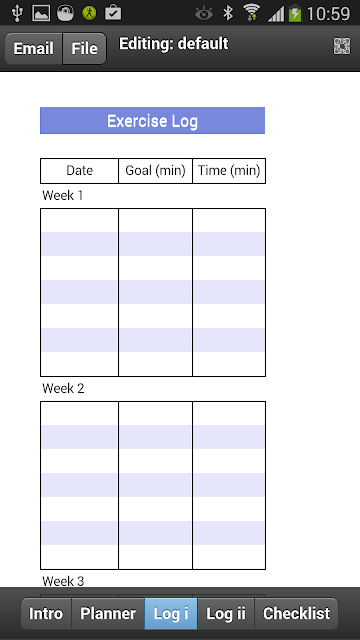Tap the battery charging icon
This screenshot has height=640, width=360.
[x=295, y=13]
